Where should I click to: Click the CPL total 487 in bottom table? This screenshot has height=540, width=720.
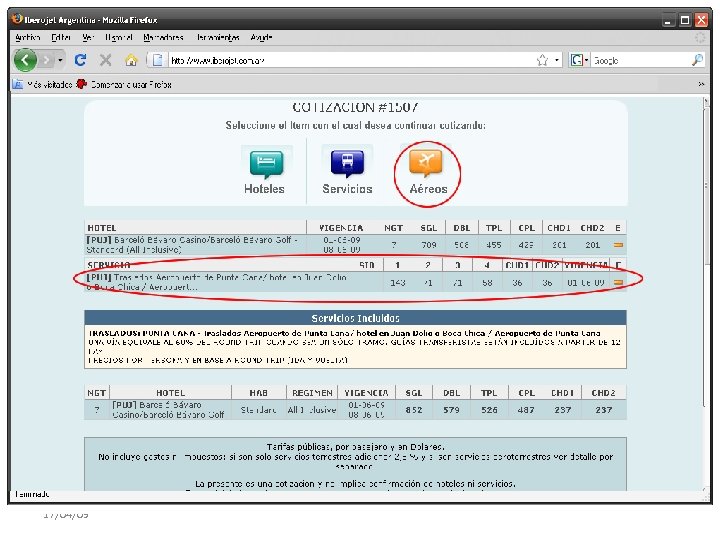(x=526, y=410)
